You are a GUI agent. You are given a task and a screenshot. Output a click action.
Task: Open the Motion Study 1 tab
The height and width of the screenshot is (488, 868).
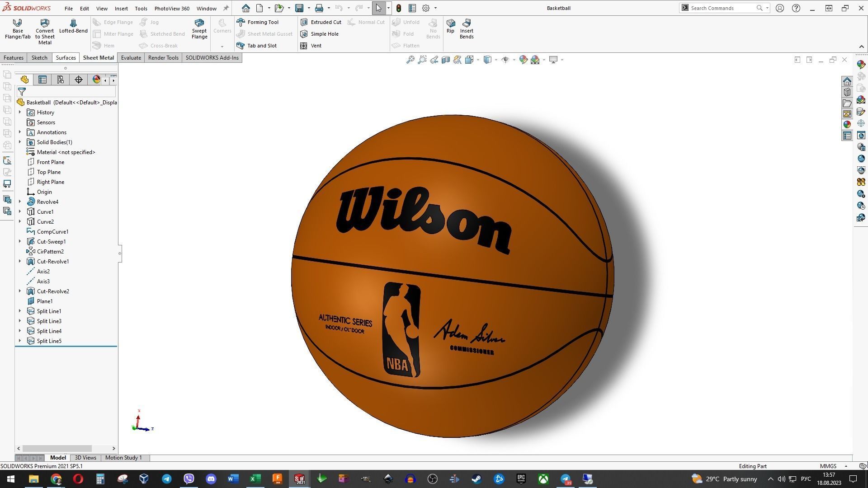coord(123,458)
